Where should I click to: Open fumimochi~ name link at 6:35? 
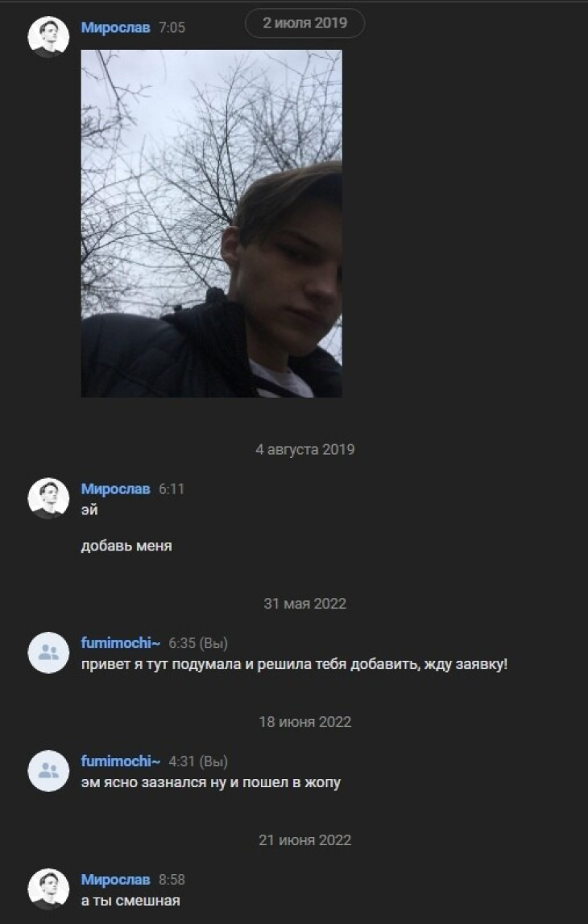pos(120,644)
